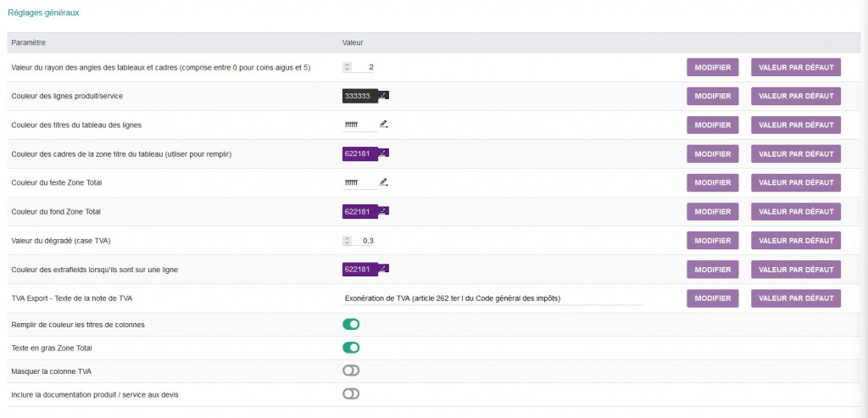Viewport: 868px width, 418px height.
Task: Reset TVA Export note to default value
Action: pos(795,298)
